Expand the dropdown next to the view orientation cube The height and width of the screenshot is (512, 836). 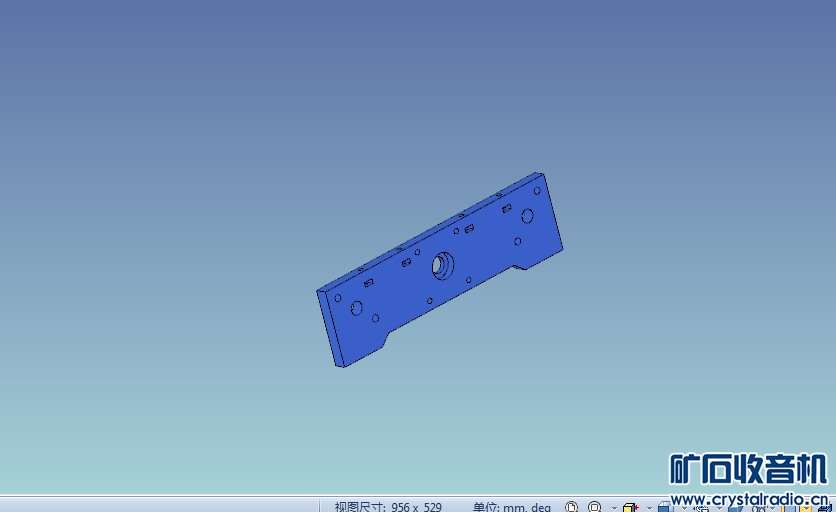tap(647, 508)
